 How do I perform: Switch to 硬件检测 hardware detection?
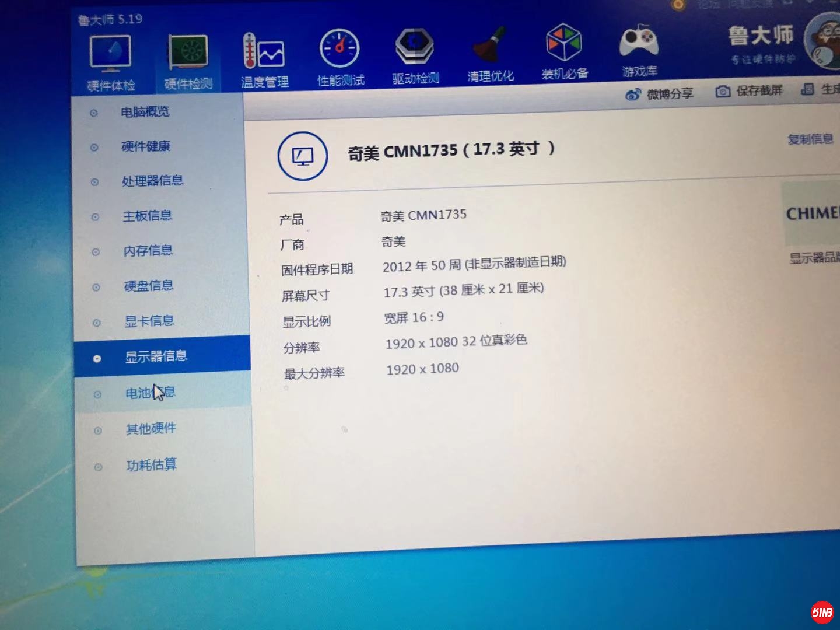(x=188, y=62)
